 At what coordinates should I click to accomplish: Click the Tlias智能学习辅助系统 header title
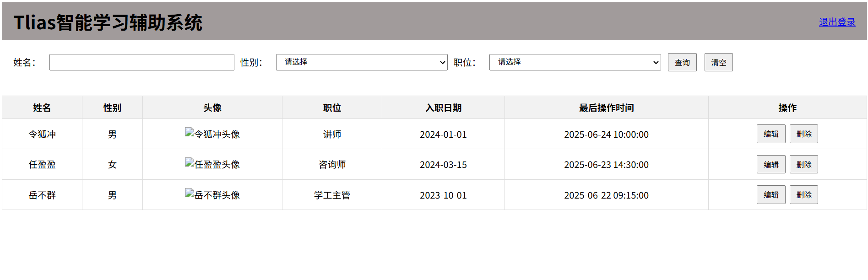coord(108,22)
